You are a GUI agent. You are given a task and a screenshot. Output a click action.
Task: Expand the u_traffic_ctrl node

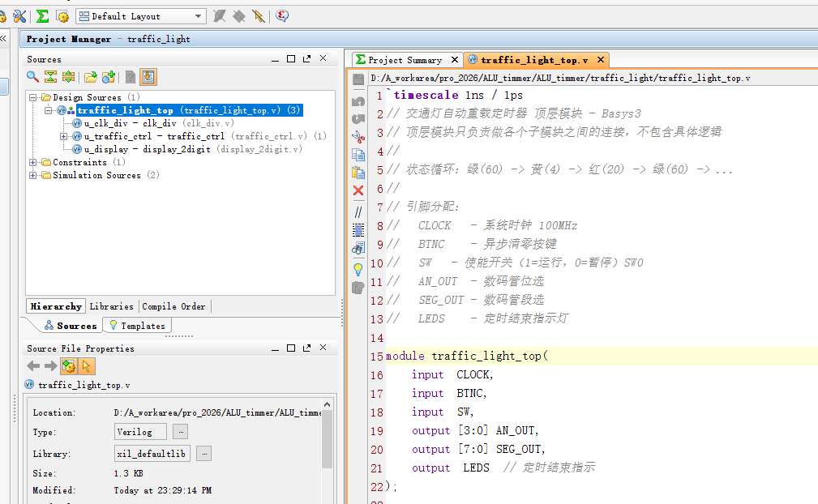tap(64, 136)
